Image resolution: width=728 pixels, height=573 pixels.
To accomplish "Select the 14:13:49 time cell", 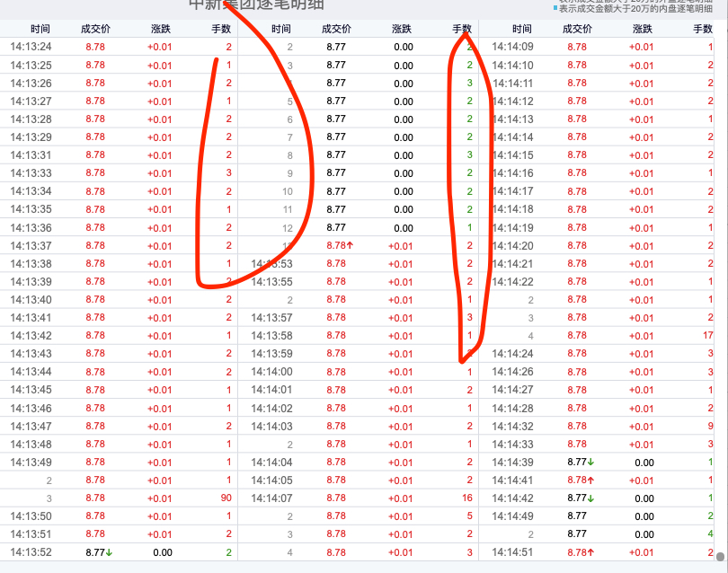I will tap(31, 463).
